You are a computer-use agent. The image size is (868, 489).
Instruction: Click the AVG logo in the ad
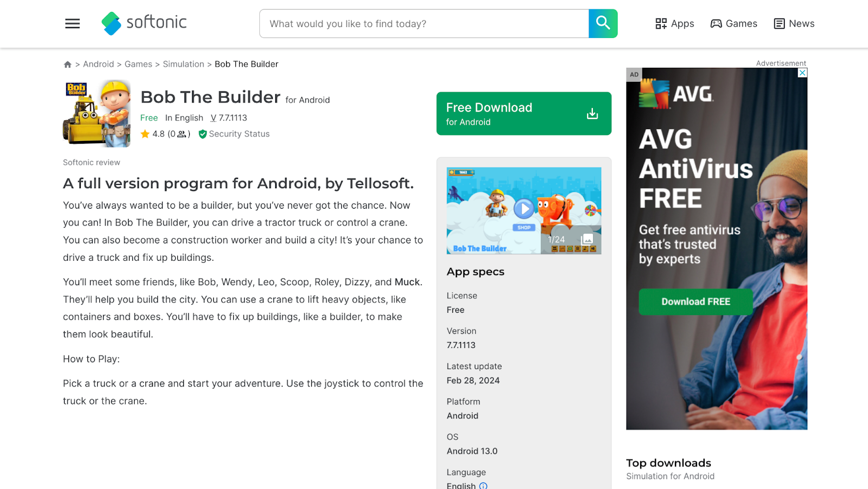coord(676,94)
